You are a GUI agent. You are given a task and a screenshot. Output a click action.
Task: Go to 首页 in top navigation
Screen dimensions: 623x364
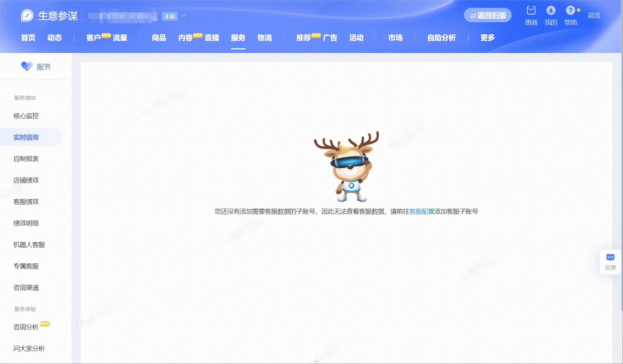pyautogui.click(x=28, y=38)
